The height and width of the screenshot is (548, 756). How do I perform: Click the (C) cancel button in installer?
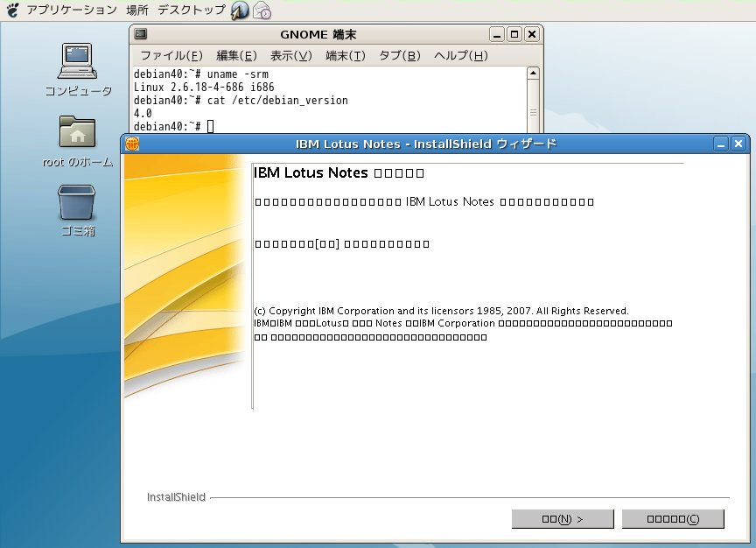(673, 519)
